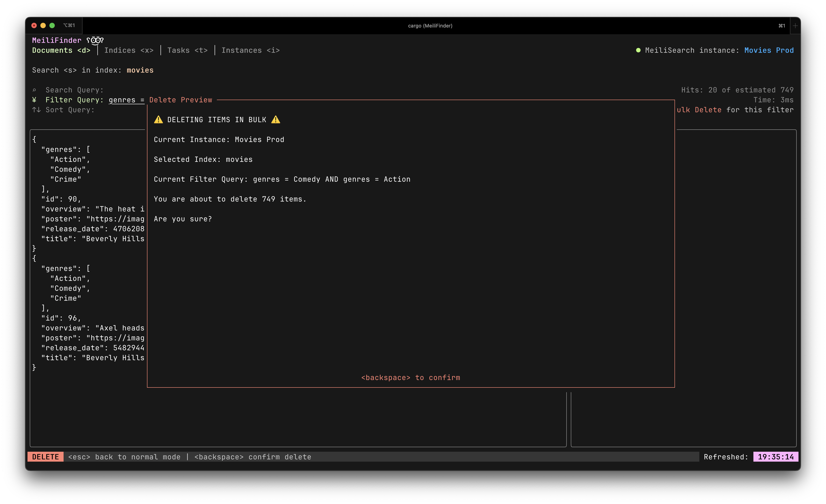The image size is (826, 504).
Task: Click '<backspace> confirm delete' in status bar
Action: [x=253, y=457]
